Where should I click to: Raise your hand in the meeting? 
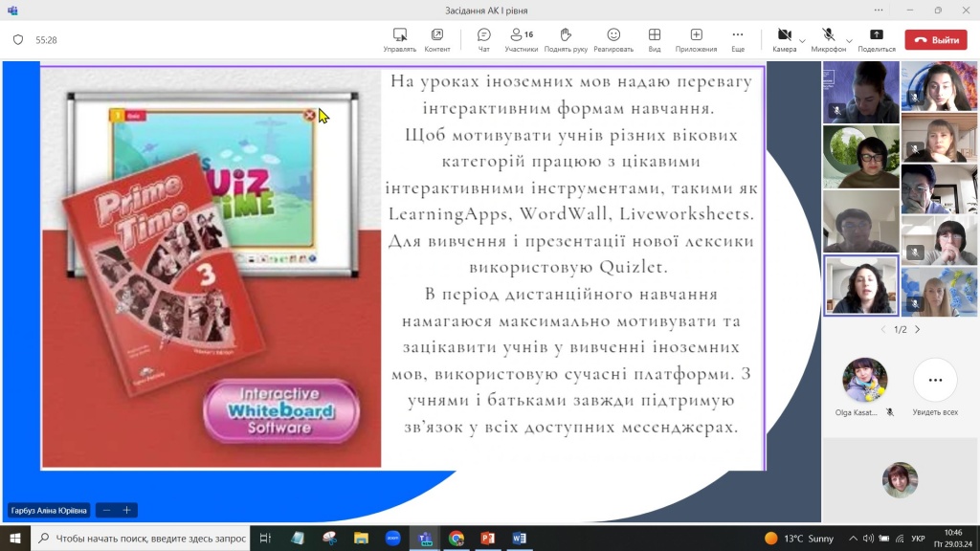pos(566,39)
